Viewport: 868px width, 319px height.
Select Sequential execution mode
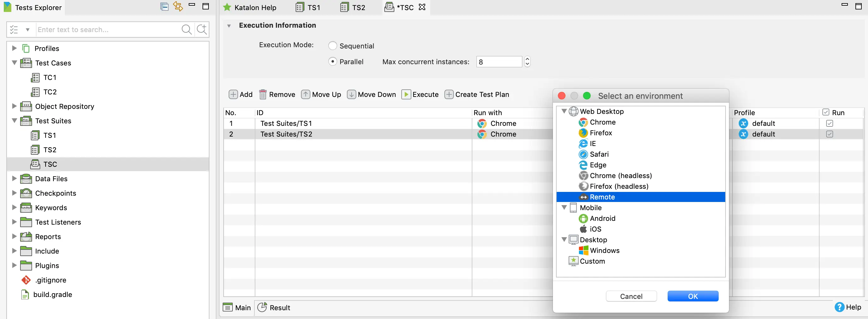(x=333, y=46)
